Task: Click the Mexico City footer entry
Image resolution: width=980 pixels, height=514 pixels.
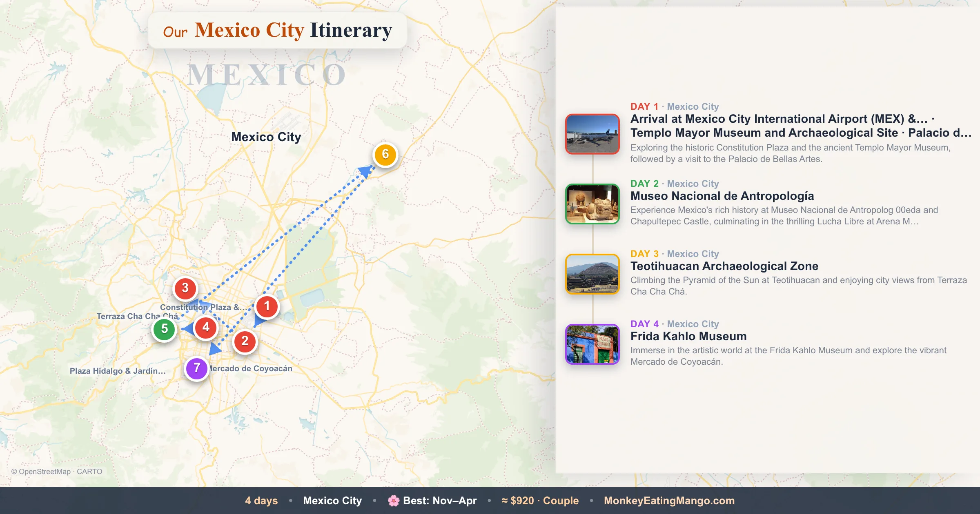Action: [332, 501]
